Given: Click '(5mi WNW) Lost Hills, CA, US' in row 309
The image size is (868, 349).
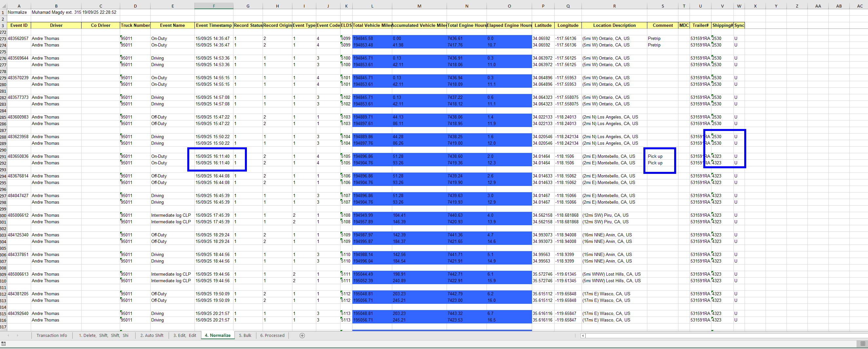Looking at the screenshot, I should pos(614,274).
